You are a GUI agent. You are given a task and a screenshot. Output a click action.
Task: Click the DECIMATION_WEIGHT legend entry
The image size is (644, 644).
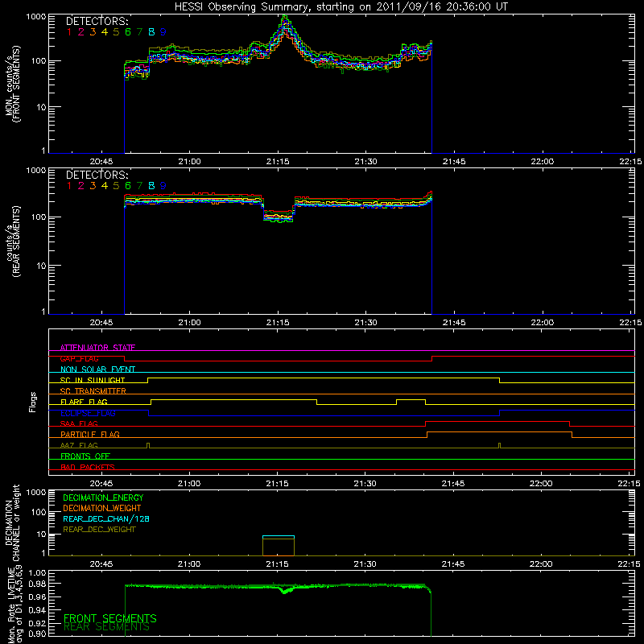pos(102,509)
